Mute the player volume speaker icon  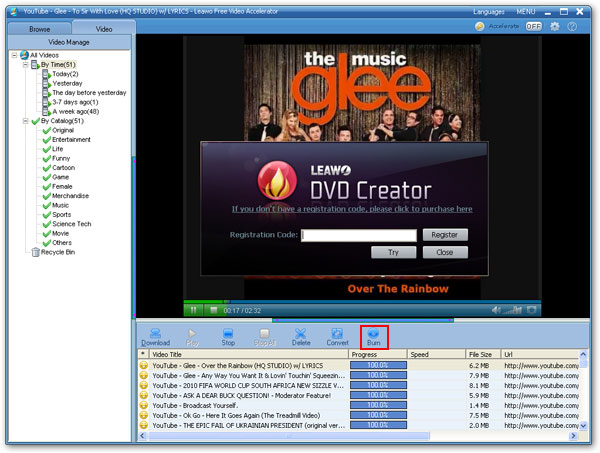(496, 310)
